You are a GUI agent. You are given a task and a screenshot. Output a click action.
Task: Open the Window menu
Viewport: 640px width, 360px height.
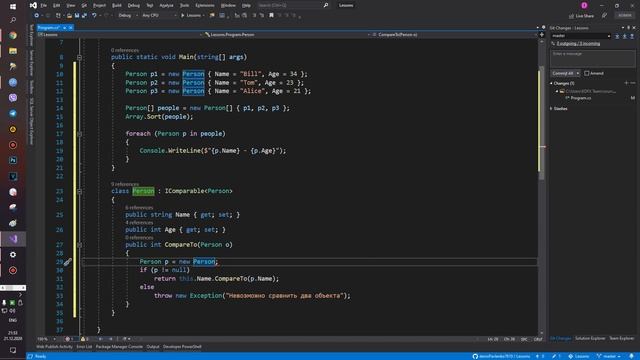pyautogui.click(x=228, y=5)
